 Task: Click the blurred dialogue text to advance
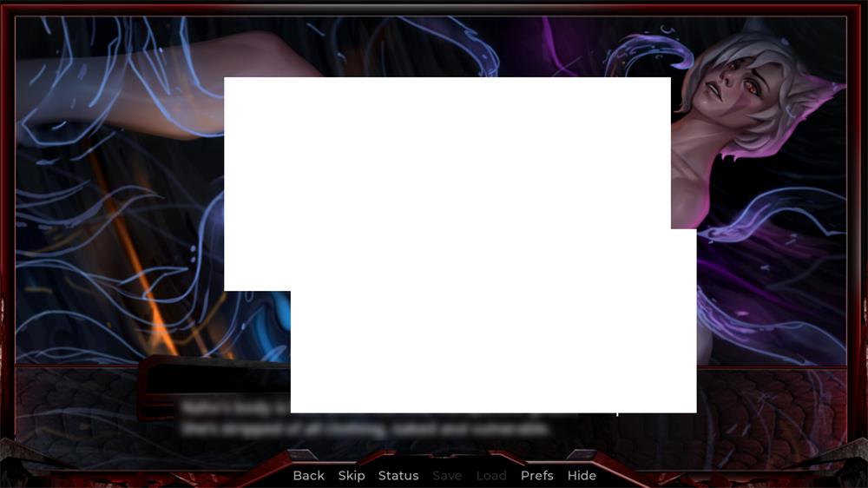pos(234,419)
